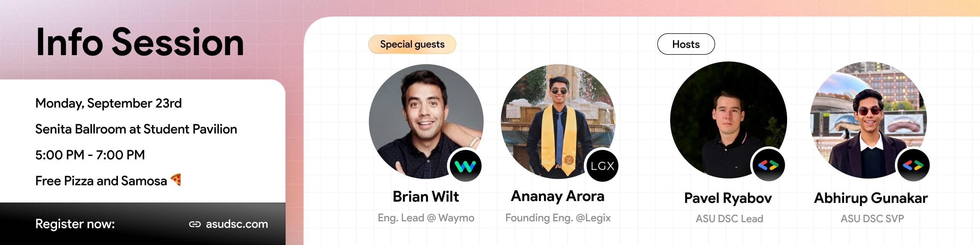Click the Ananay Arora name text
980x245 pixels.
tap(558, 196)
